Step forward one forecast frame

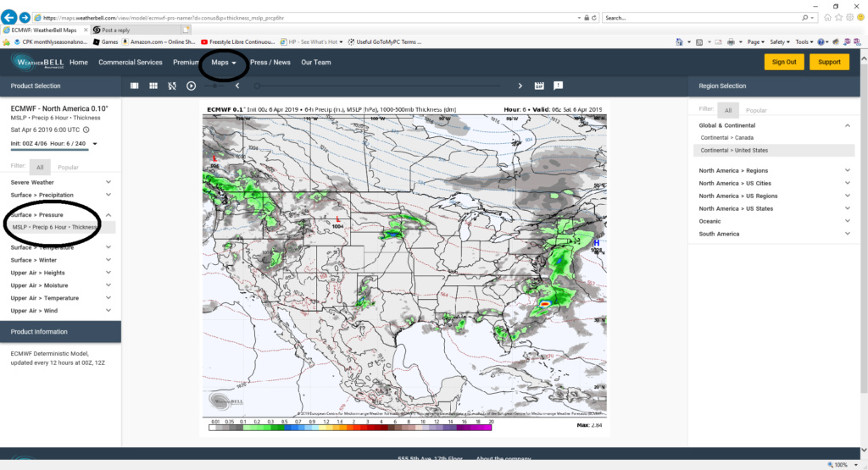[520, 86]
